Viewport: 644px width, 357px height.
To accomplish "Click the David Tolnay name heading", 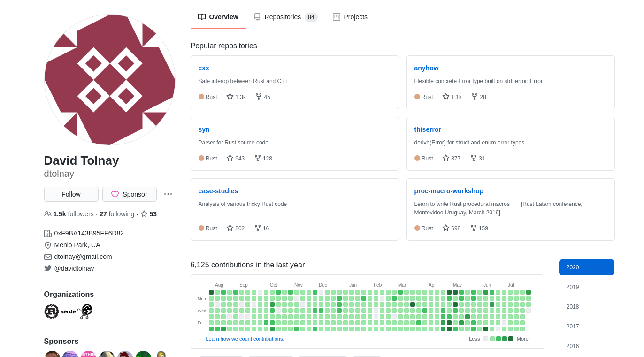I will coord(82,160).
